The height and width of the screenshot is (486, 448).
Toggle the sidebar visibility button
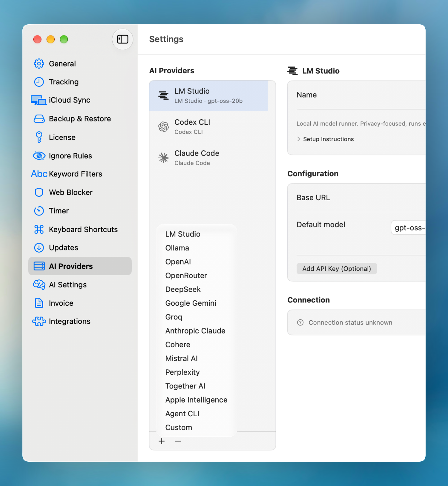[123, 39]
